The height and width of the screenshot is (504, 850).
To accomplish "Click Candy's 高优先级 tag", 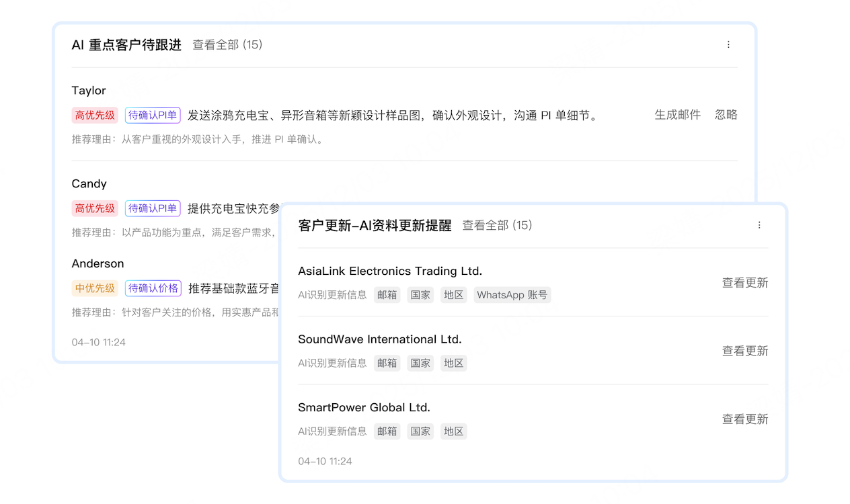I will click(x=95, y=209).
